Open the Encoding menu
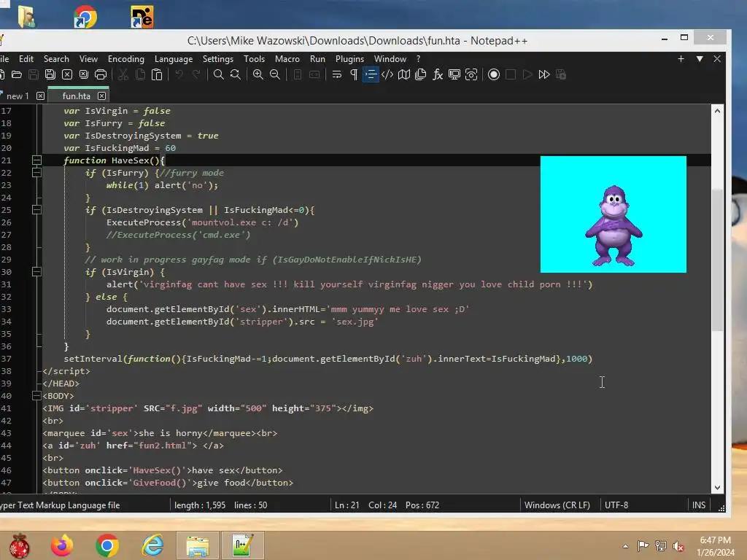747x560 pixels. [125, 59]
